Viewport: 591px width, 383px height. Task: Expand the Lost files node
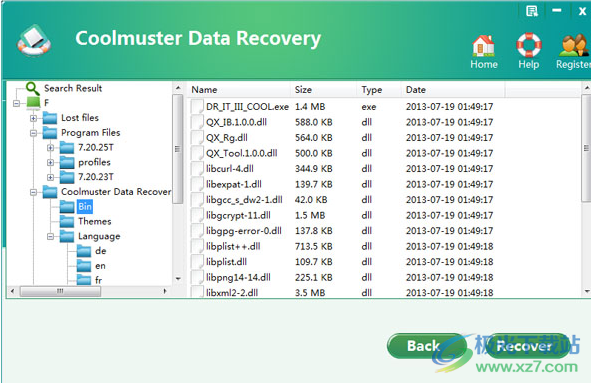pyautogui.click(x=33, y=118)
